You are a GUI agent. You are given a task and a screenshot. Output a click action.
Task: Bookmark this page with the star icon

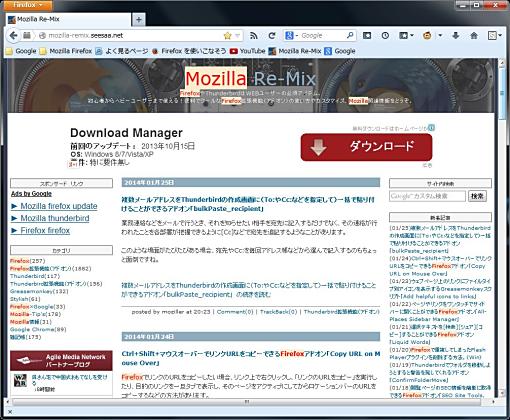227,36
